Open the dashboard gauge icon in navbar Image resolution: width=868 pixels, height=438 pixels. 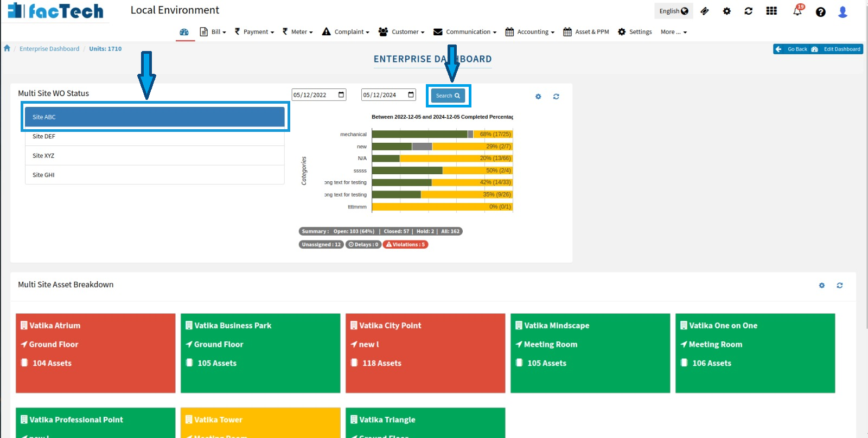(x=184, y=32)
